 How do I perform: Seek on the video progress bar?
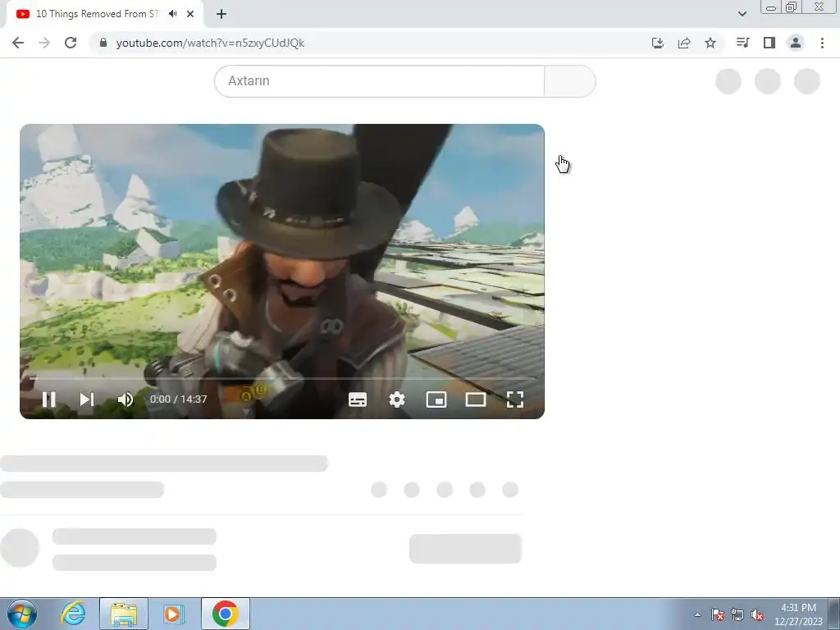(282, 378)
